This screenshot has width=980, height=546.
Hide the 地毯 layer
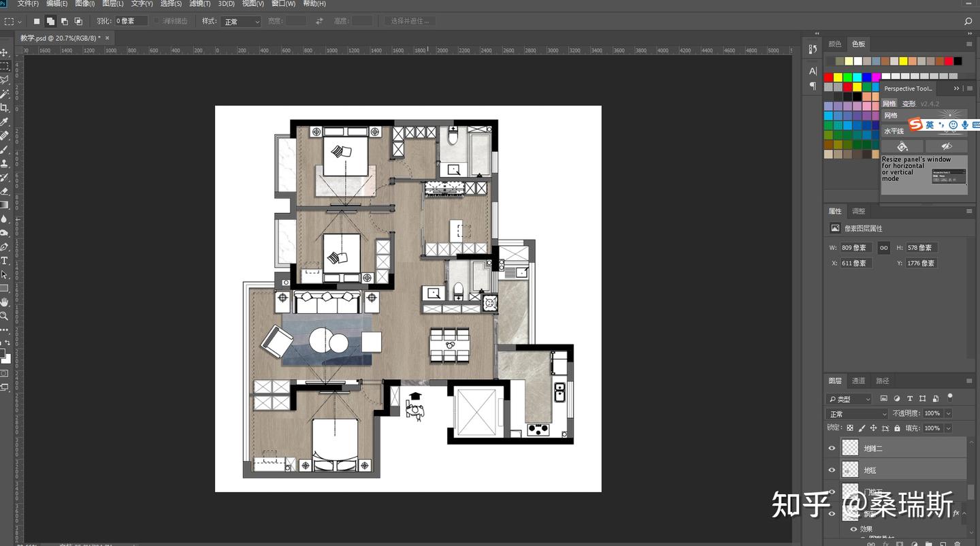[x=832, y=470]
